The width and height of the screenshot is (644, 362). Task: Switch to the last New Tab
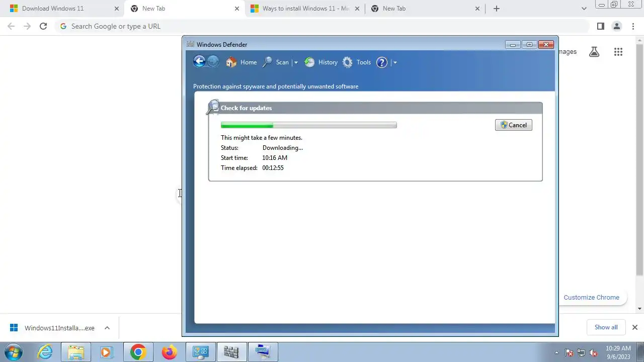(x=425, y=9)
